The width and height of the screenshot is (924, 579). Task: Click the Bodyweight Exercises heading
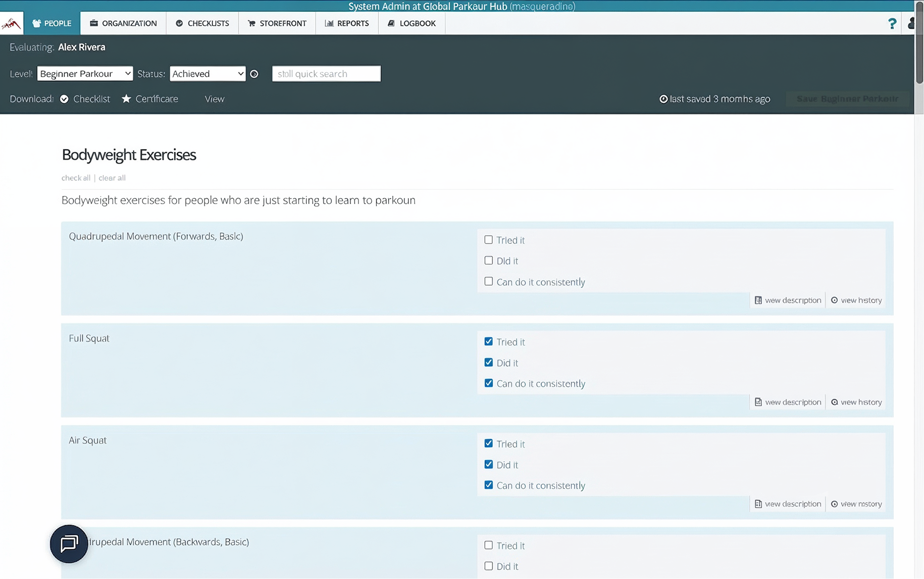[129, 155]
